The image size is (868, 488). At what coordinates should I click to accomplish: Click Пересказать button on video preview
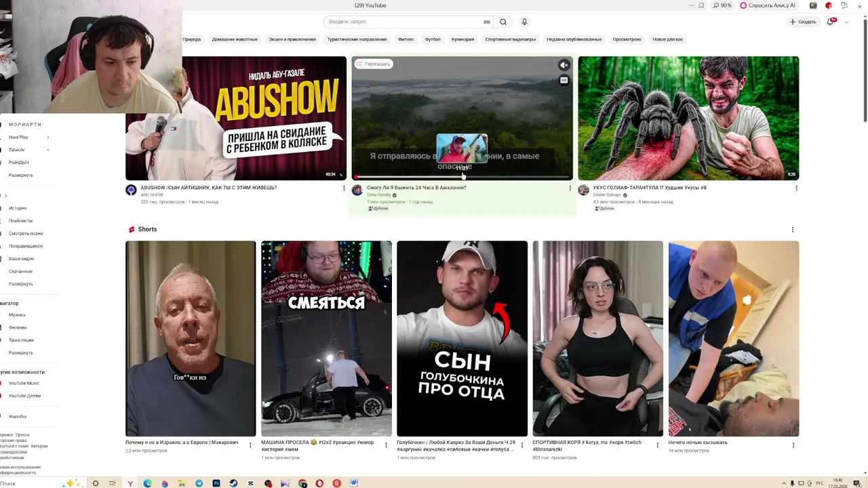(x=374, y=64)
